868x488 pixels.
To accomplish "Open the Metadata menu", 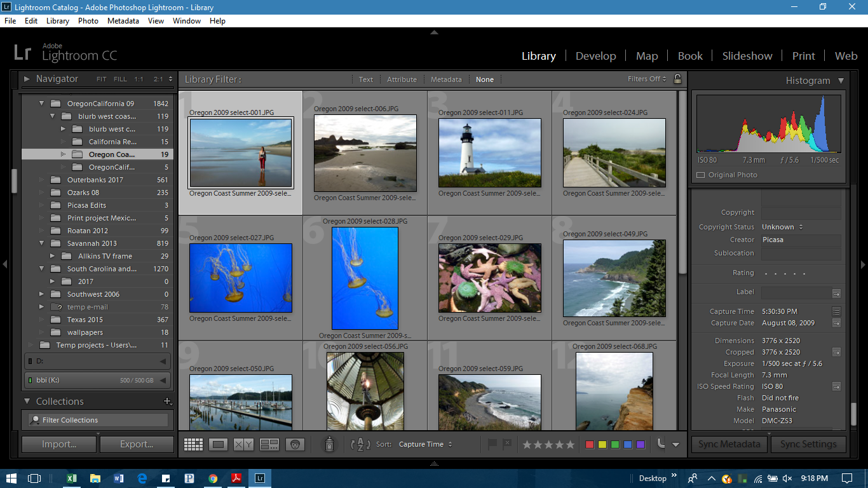I will click(123, 21).
